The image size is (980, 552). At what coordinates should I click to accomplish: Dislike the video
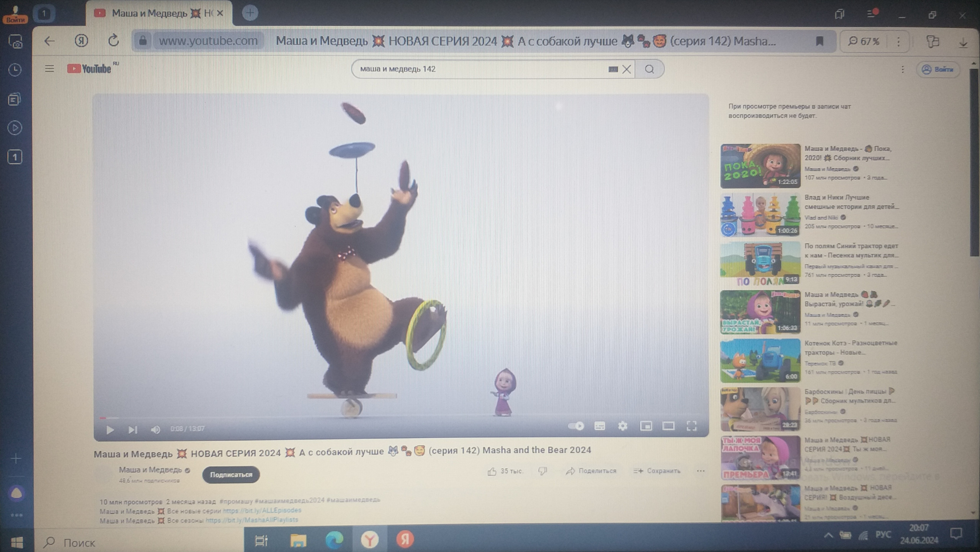pyautogui.click(x=542, y=471)
